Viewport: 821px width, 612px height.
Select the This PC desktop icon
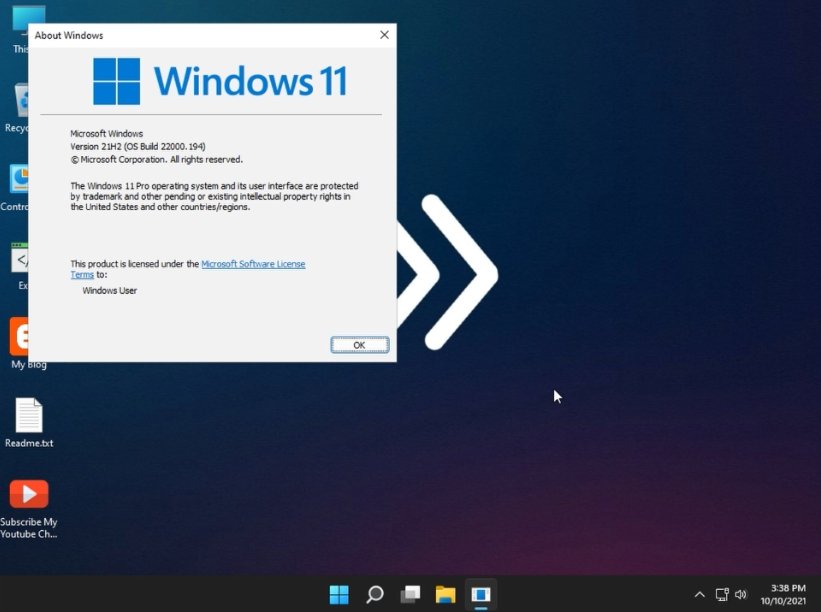tap(21, 30)
